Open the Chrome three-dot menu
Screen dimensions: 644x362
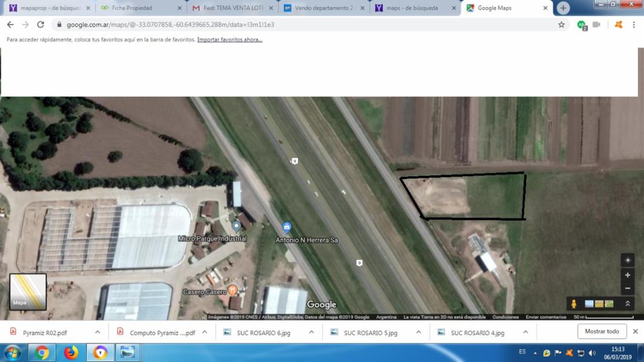[634, 25]
